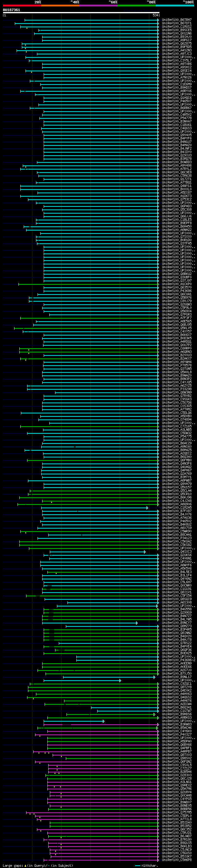Select hit UniRef100_A9RYX6
197x868 pixels.
177,91
